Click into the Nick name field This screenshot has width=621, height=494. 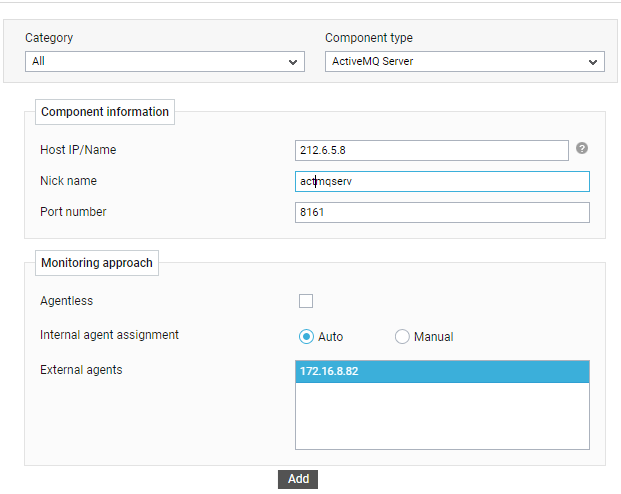coord(442,181)
